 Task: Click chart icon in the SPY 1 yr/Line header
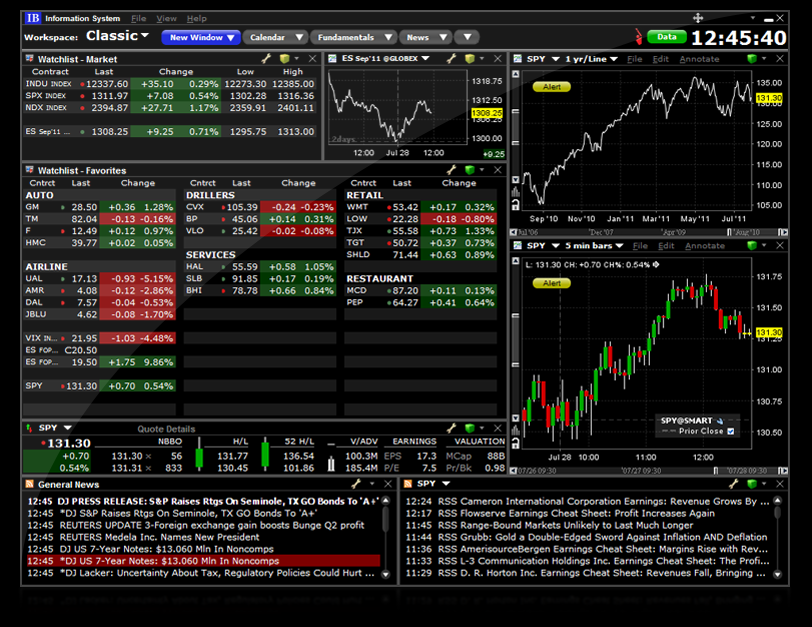point(517,59)
